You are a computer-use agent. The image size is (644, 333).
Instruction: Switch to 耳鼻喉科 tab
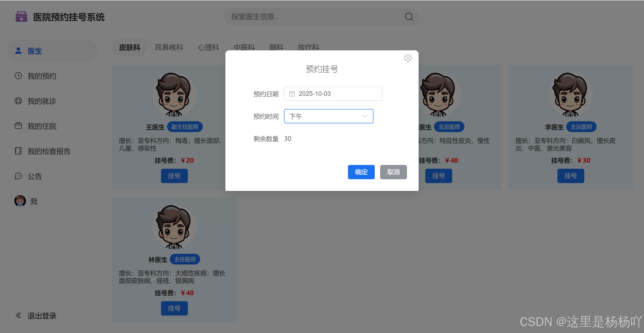click(x=169, y=47)
